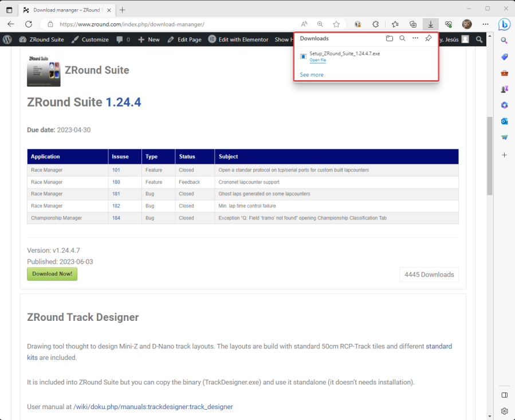Go back to the previous page

pos(11,24)
